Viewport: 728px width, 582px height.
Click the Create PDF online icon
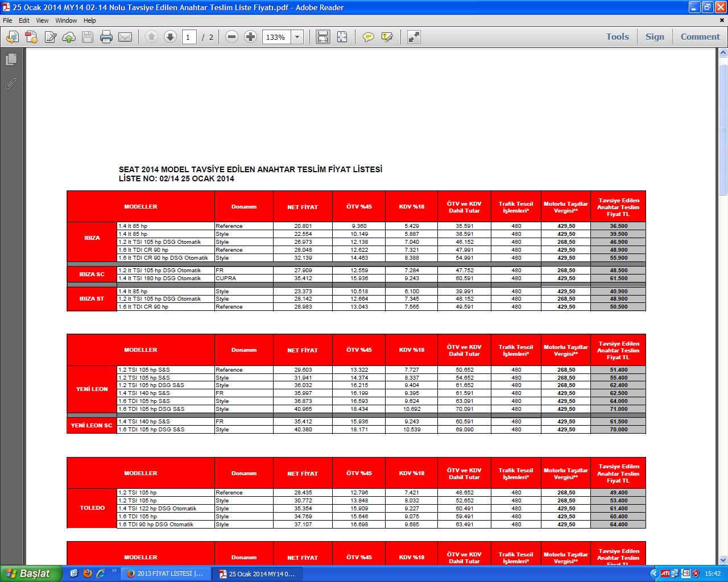click(31, 37)
